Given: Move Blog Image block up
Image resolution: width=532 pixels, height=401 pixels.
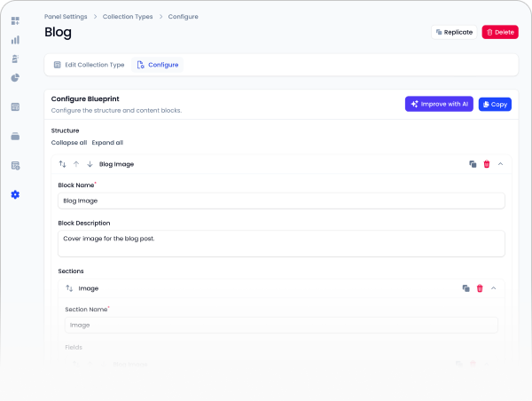Looking at the screenshot, I should tap(76, 164).
